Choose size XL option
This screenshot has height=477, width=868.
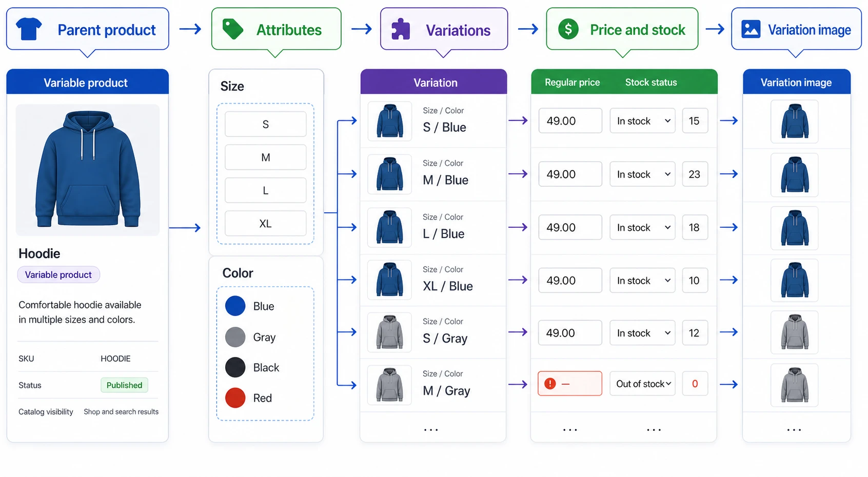click(265, 224)
